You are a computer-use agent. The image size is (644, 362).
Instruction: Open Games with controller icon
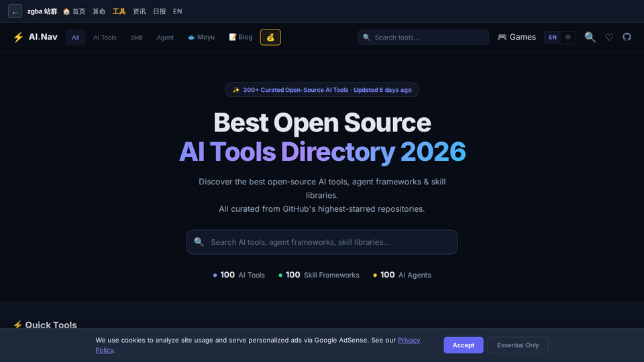click(517, 37)
